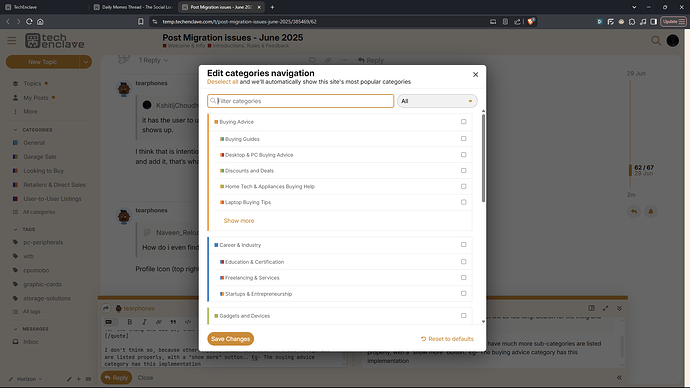Open the pc-peripherals tag

tap(43, 242)
